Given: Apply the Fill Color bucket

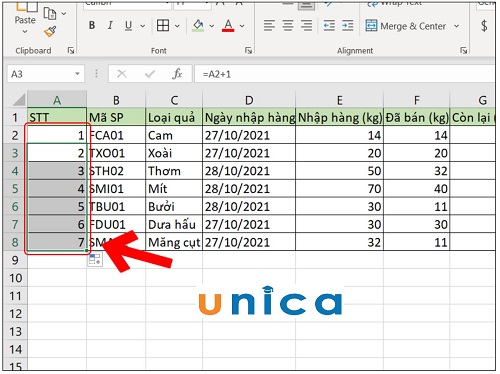Looking at the screenshot, I should click(198, 25).
